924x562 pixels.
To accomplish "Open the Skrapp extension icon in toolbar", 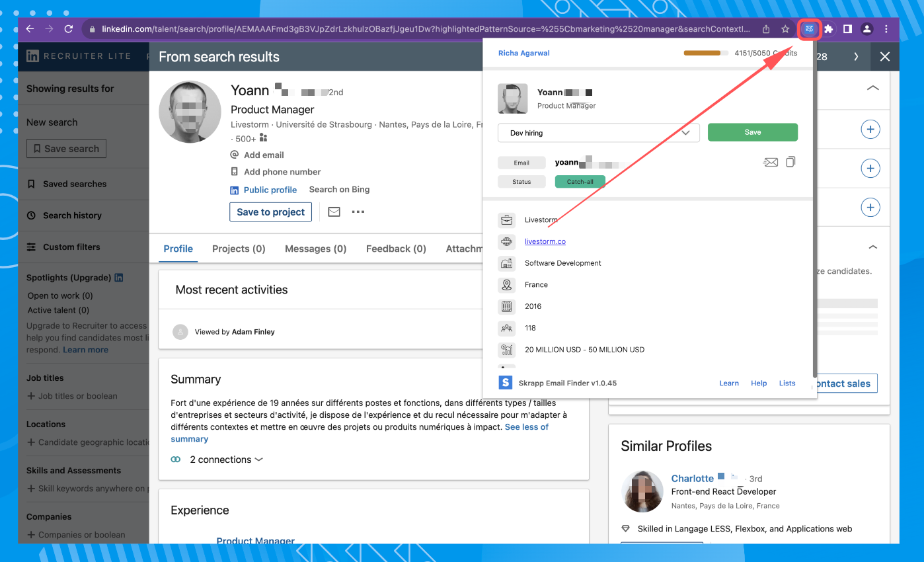I will pyautogui.click(x=809, y=29).
